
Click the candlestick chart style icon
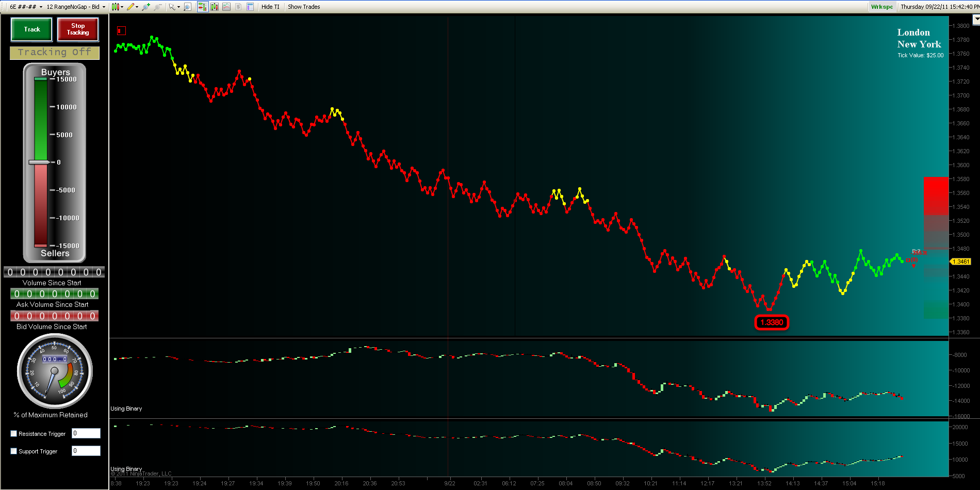coord(115,7)
